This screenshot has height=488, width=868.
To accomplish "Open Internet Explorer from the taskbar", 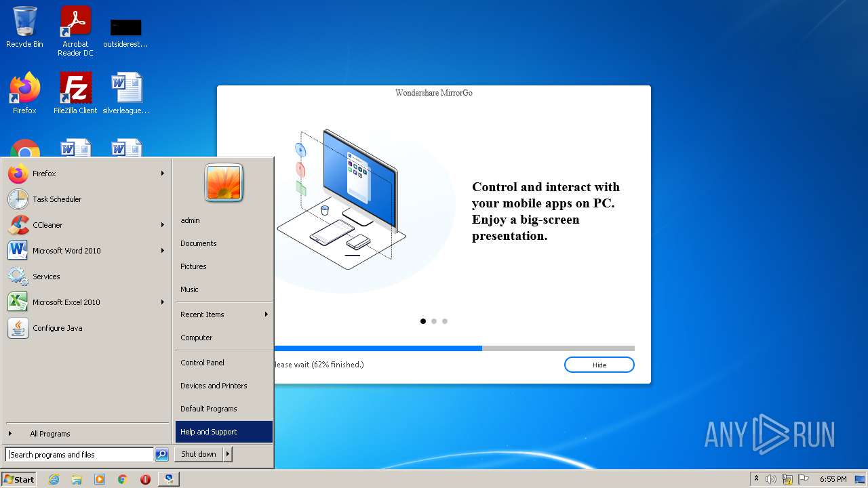I will 54,479.
